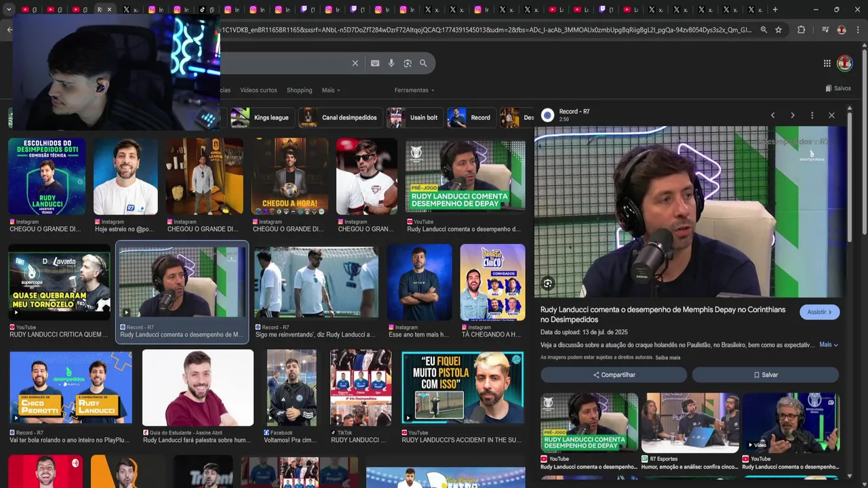The width and height of the screenshot is (868, 488).
Task: Select the Canal desimpedidos chip
Action: click(x=339, y=117)
